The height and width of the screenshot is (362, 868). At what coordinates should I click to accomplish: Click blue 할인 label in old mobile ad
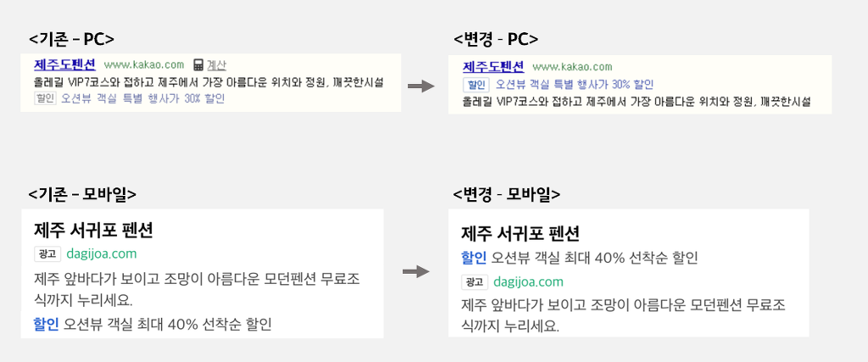[46, 324]
